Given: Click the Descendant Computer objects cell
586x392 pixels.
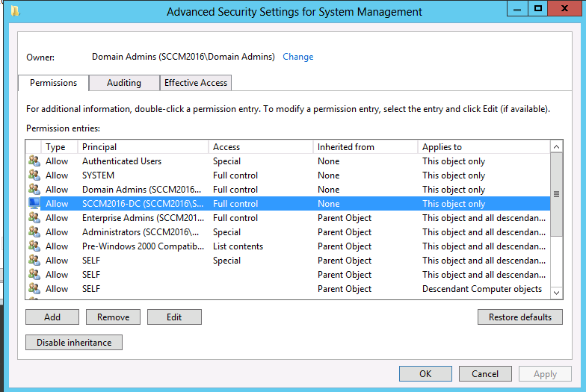Looking at the screenshot, I should coord(482,289).
